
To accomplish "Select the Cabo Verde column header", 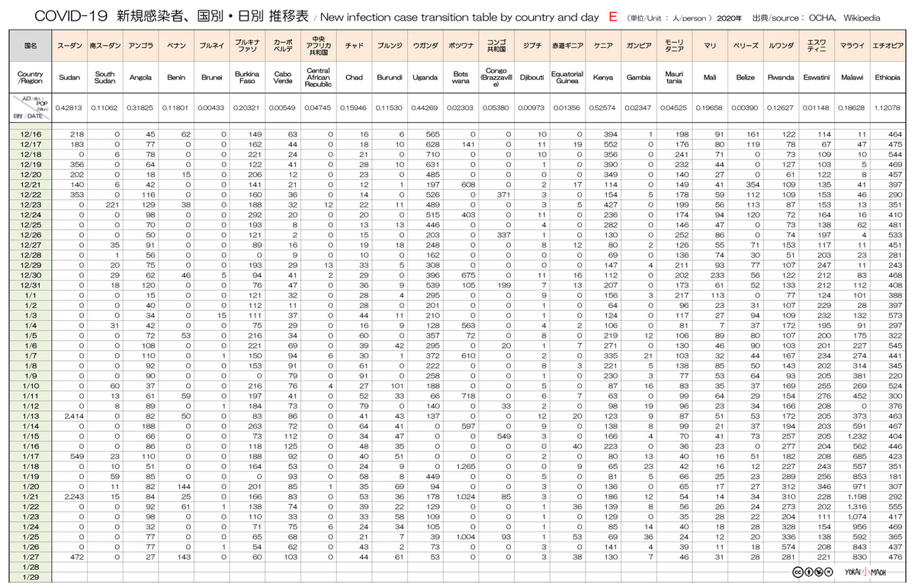I will 283,78.
